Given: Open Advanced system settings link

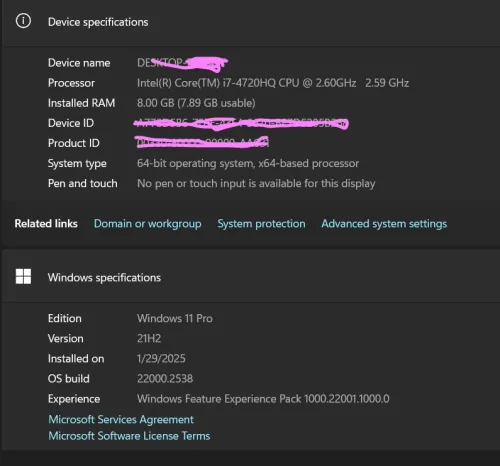Looking at the screenshot, I should pos(384,224).
